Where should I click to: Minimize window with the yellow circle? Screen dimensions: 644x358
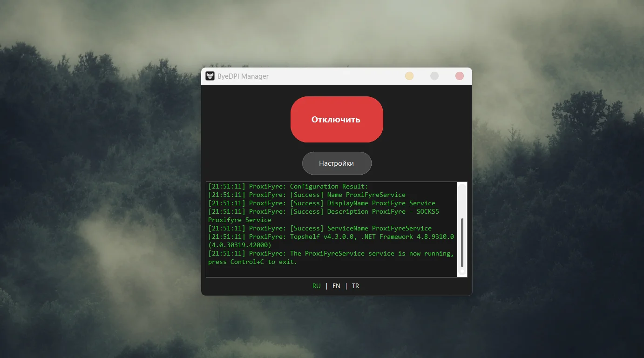pos(409,76)
